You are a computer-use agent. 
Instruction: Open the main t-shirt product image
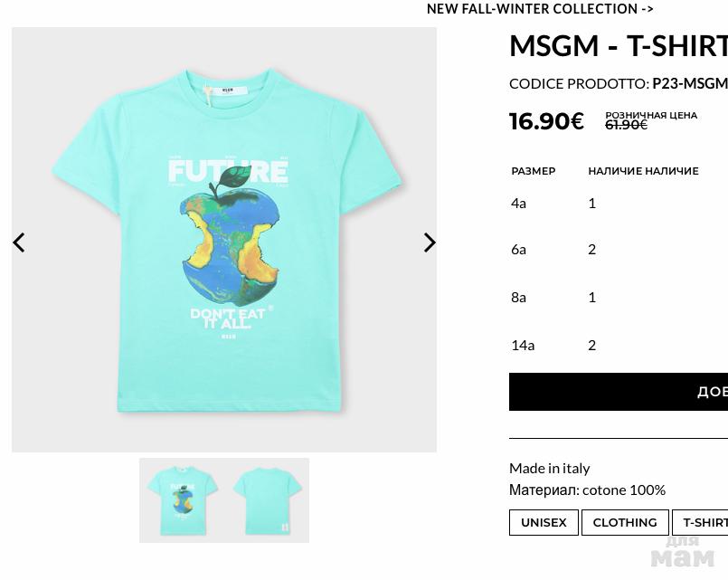coord(224,240)
